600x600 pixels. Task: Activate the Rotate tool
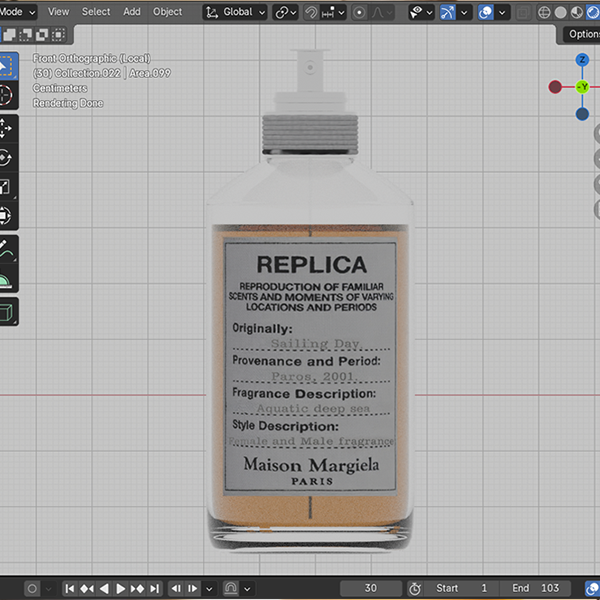8,158
